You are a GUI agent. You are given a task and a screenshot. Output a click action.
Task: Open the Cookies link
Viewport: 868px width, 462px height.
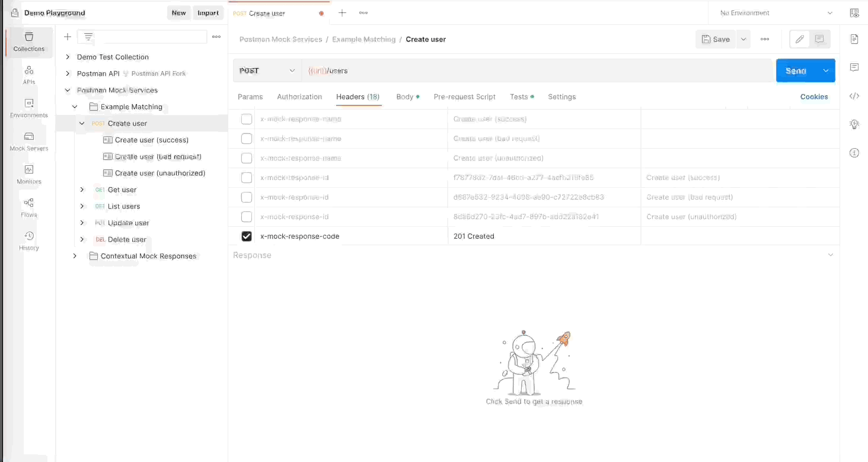813,97
